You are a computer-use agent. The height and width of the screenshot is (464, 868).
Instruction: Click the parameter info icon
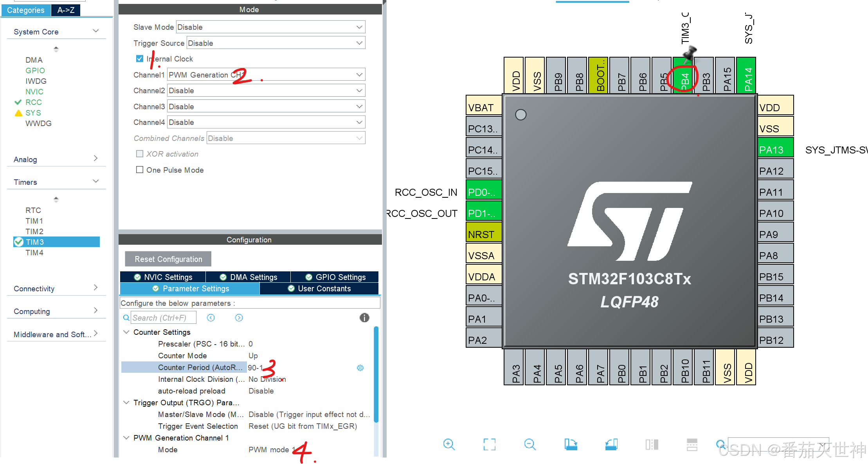click(x=364, y=318)
